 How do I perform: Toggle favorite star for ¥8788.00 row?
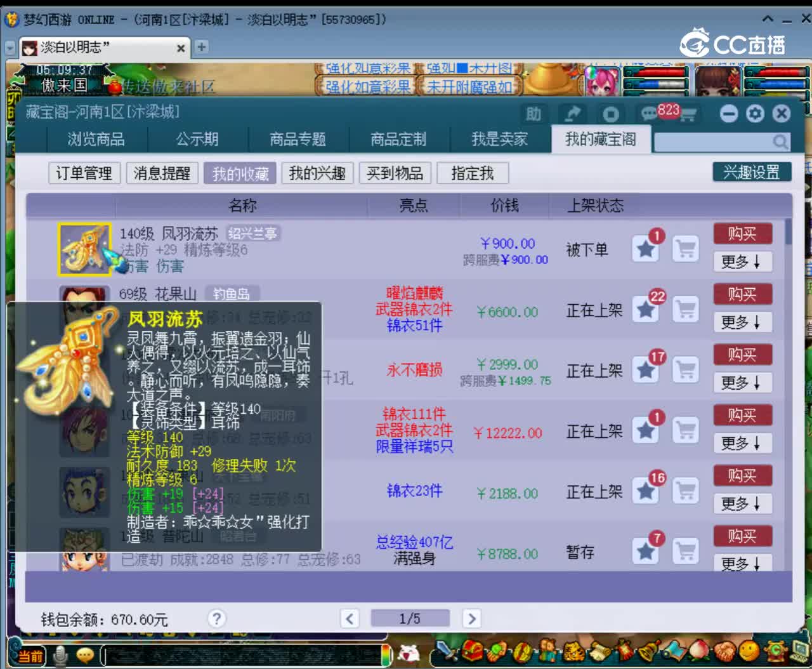tap(646, 552)
